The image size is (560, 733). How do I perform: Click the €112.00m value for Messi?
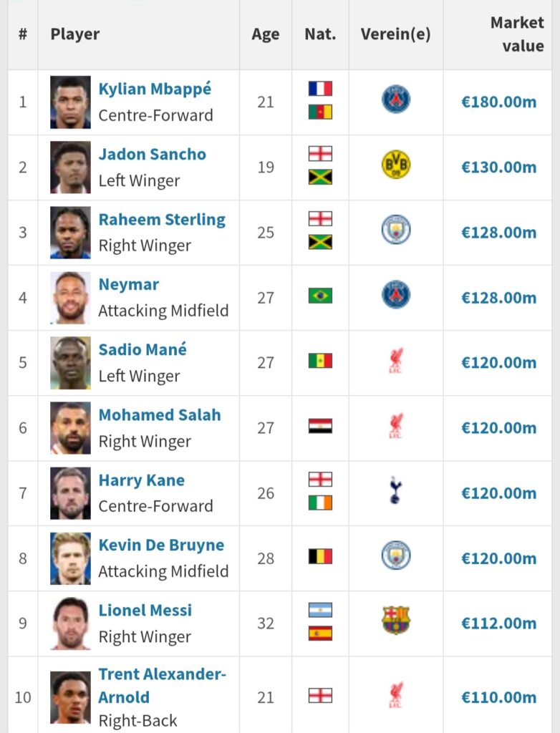(498, 623)
